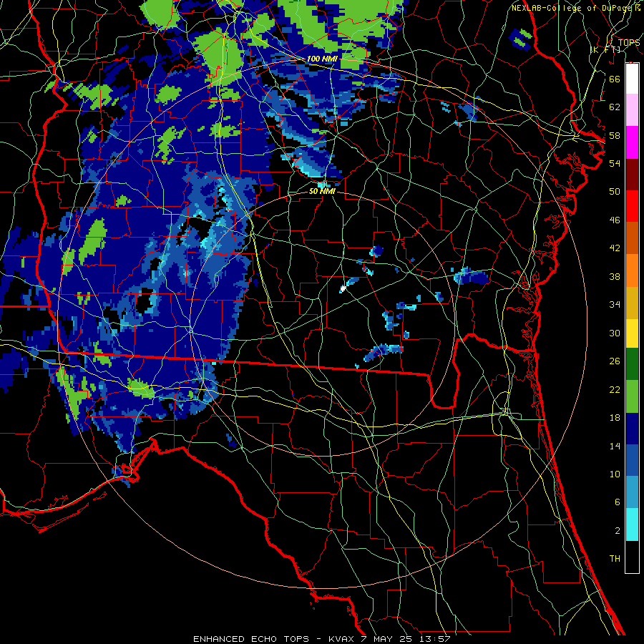This screenshot has width=644, height=644.
Task: Click the "K FT" units label
Action: 605,49
